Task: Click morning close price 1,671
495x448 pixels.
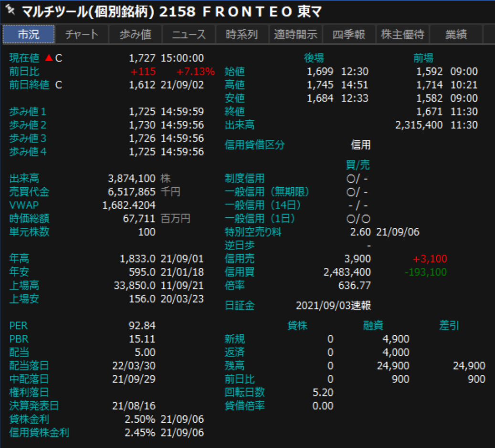Action: click(x=429, y=112)
